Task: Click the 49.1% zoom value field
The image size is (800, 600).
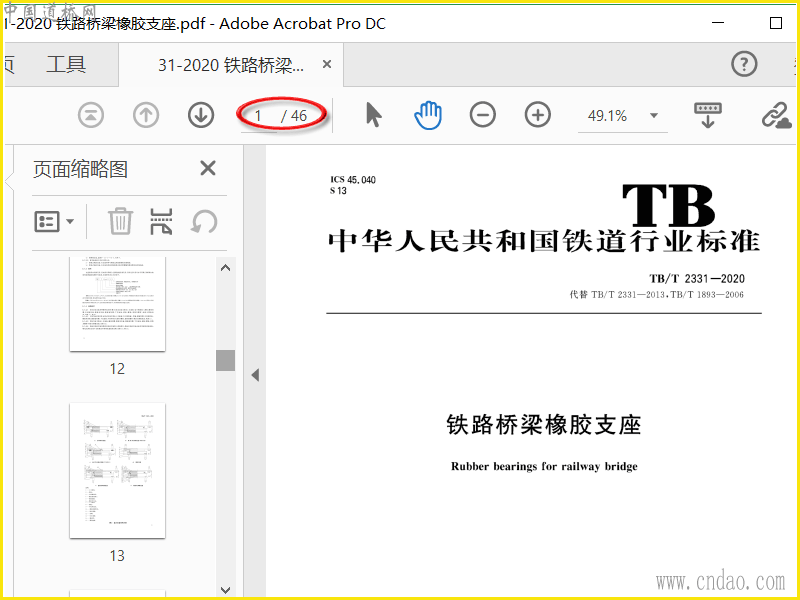Action: coord(607,116)
